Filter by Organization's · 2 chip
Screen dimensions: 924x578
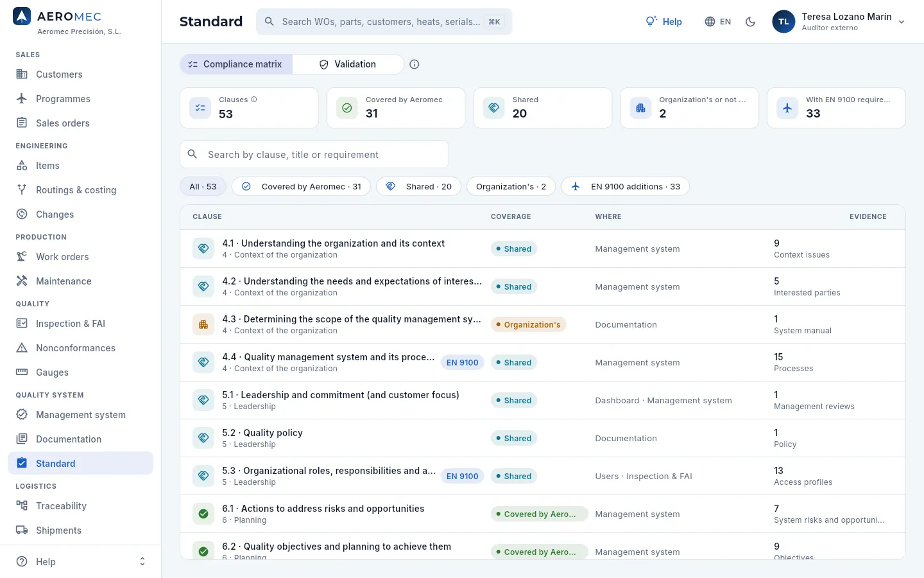(511, 187)
